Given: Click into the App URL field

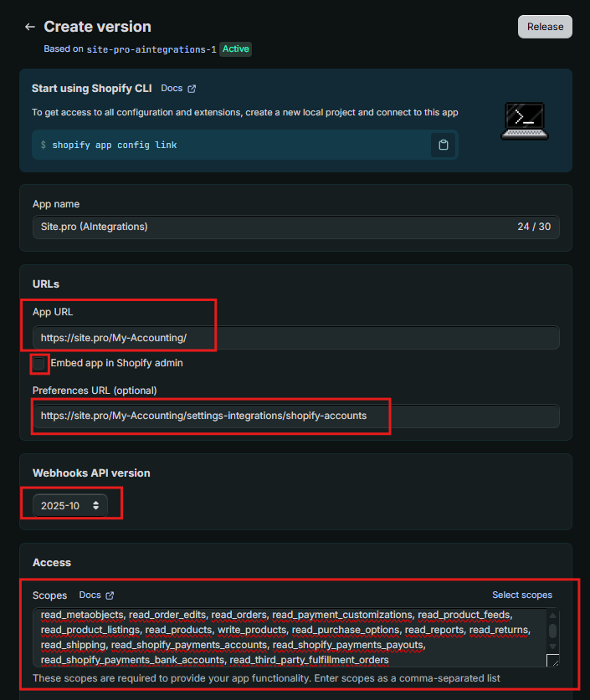Looking at the screenshot, I should click(295, 338).
